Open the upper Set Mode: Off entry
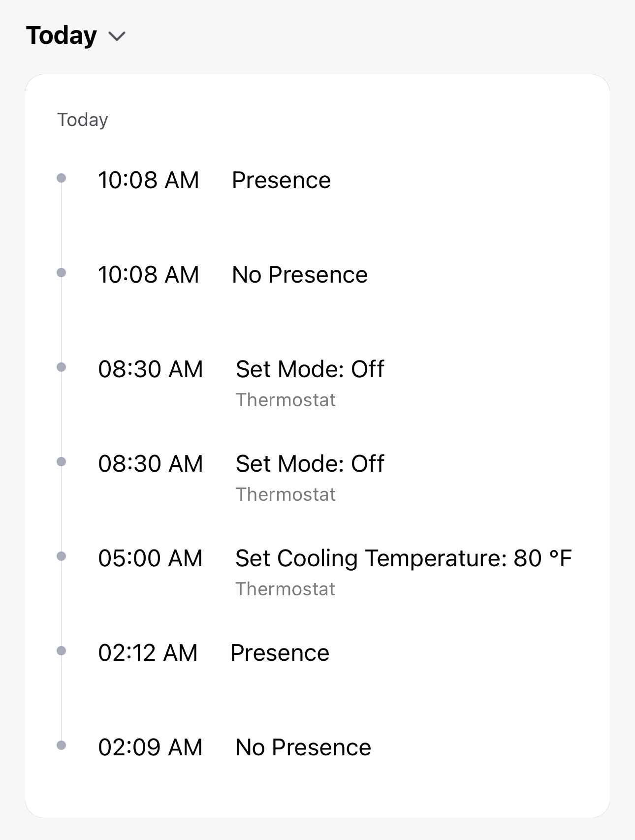Viewport: 635px width, 840px height. pyautogui.click(x=310, y=369)
